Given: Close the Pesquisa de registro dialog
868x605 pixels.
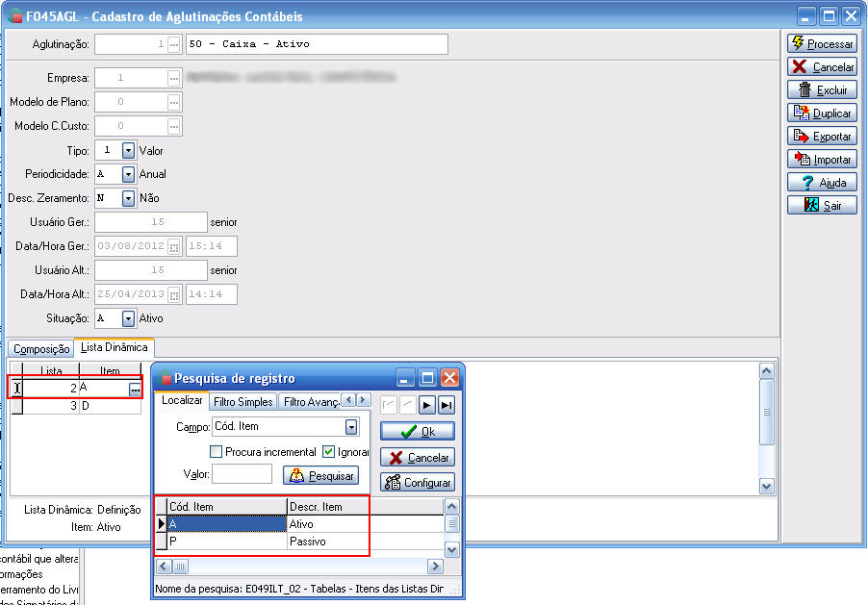Looking at the screenshot, I should pyautogui.click(x=449, y=378).
